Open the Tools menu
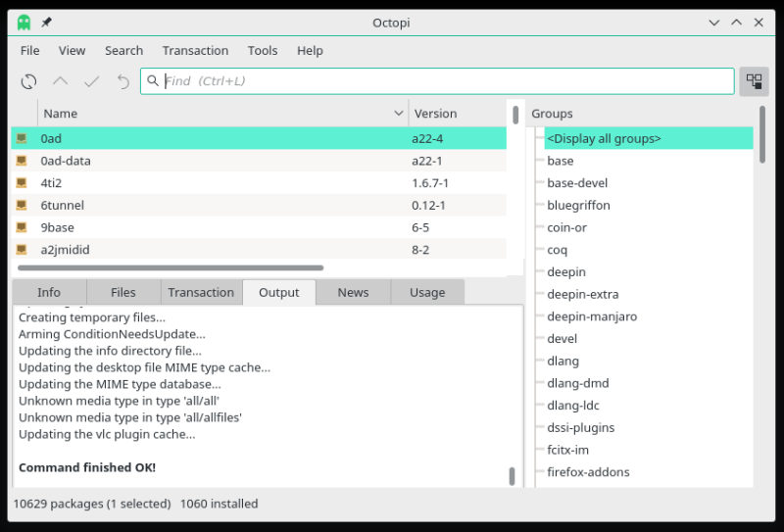 (263, 51)
